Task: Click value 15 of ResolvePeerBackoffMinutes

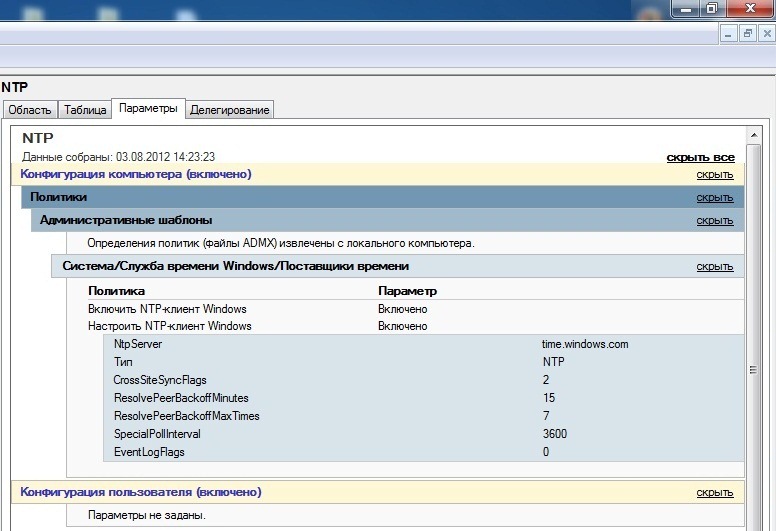Action: [549, 398]
